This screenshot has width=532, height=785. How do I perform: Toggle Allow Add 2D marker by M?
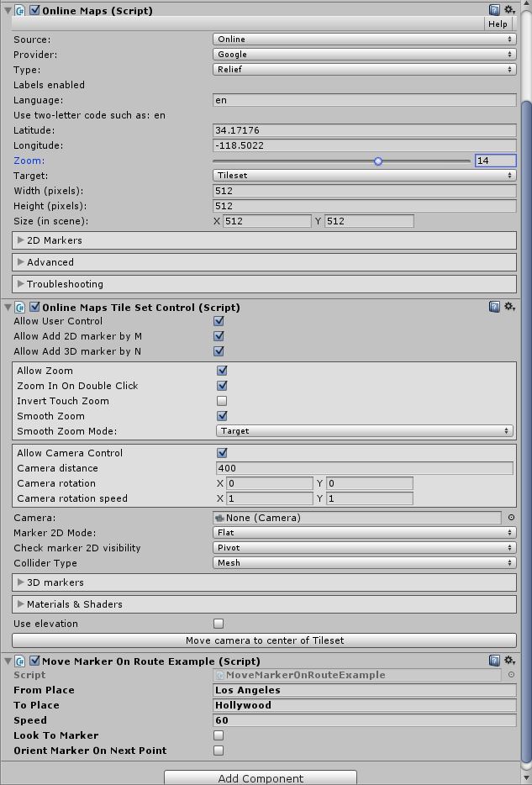[219, 336]
